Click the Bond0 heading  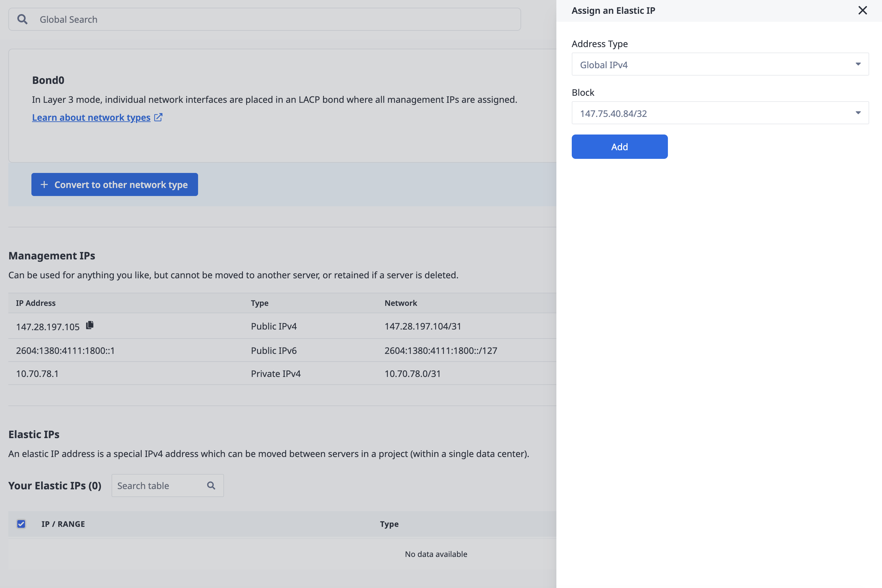point(48,80)
